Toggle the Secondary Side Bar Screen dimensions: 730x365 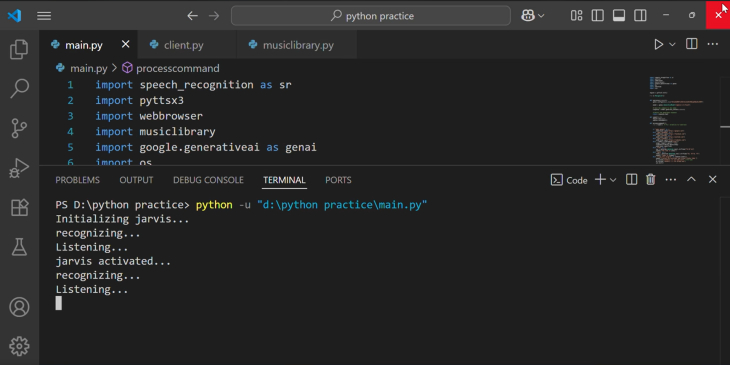640,16
